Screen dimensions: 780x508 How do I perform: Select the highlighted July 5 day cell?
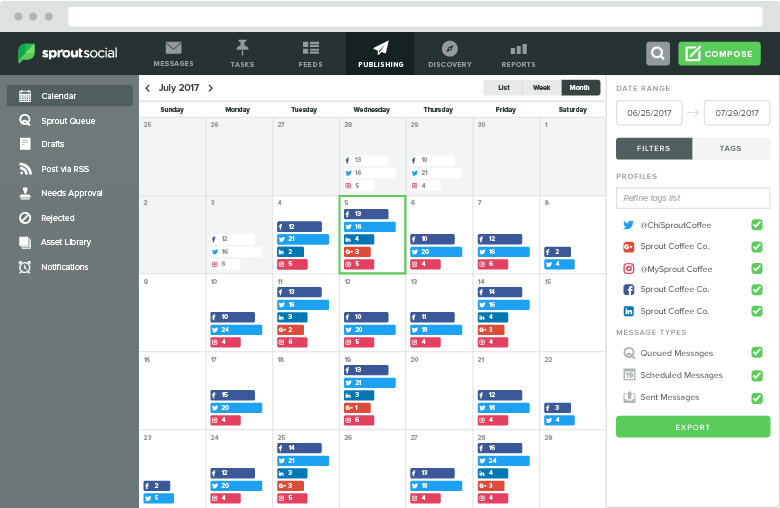pos(372,234)
